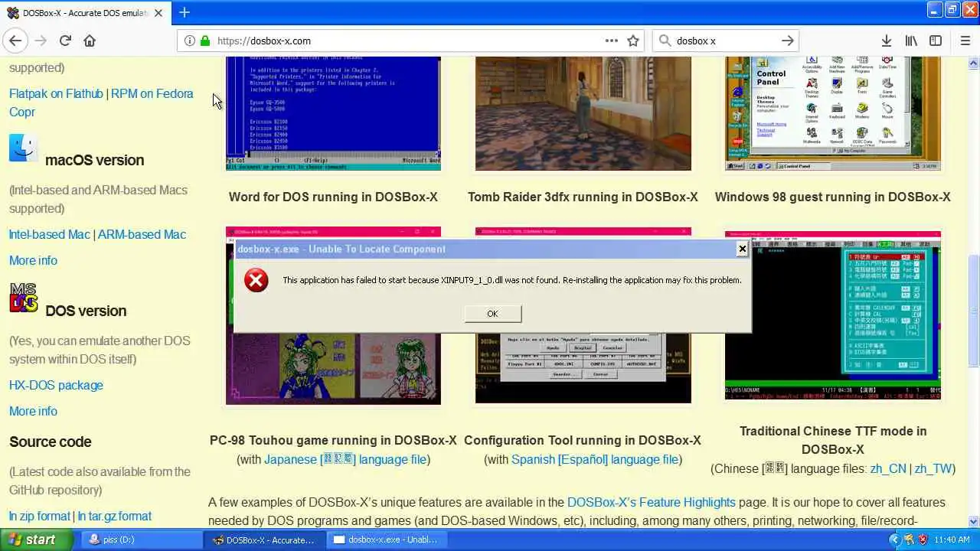Click the MS-DOS logo icon
Screen dimensions: 980x551
click(24, 298)
